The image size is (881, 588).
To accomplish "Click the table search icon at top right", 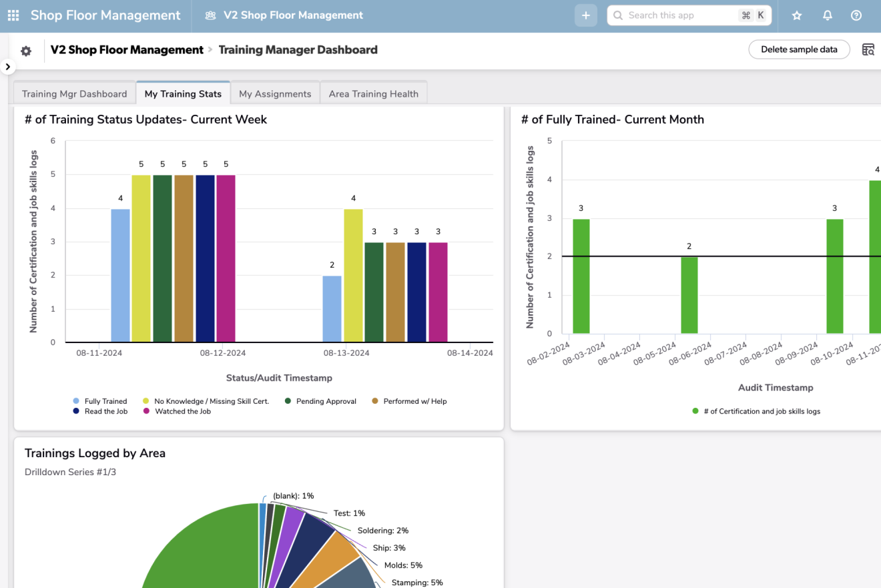I will (868, 49).
